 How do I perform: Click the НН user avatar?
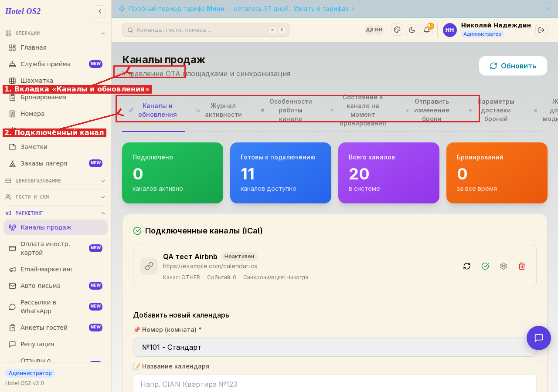point(450,30)
